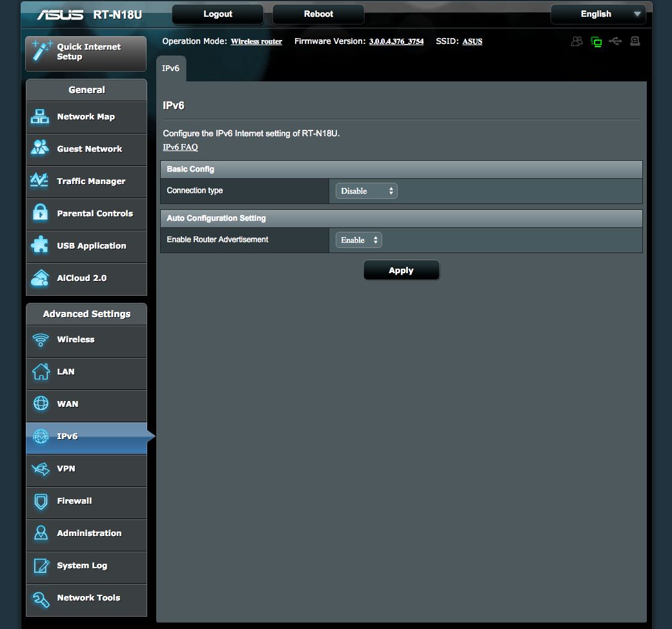672x629 pixels.
Task: Go to Firewall settings menu item
Action: point(86,502)
